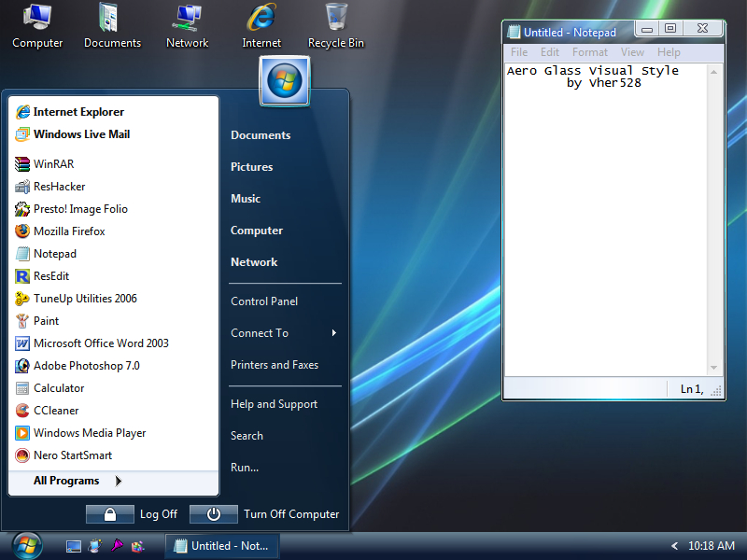Click the user picture in Start menu

(x=285, y=80)
